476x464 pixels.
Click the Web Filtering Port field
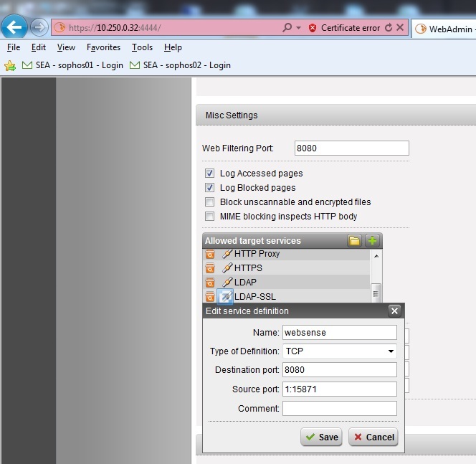(x=351, y=148)
